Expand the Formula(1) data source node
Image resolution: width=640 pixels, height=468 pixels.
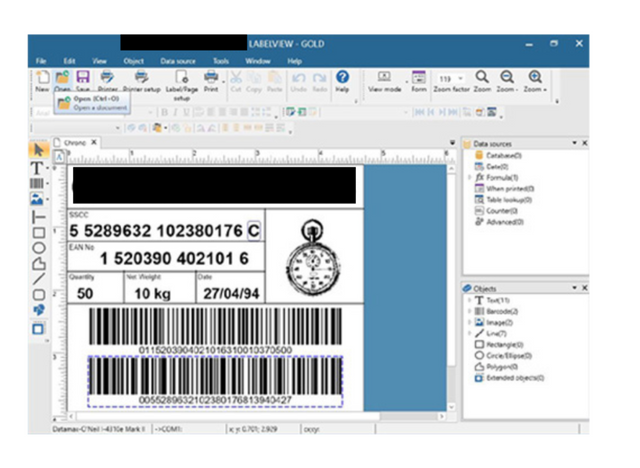click(469, 177)
